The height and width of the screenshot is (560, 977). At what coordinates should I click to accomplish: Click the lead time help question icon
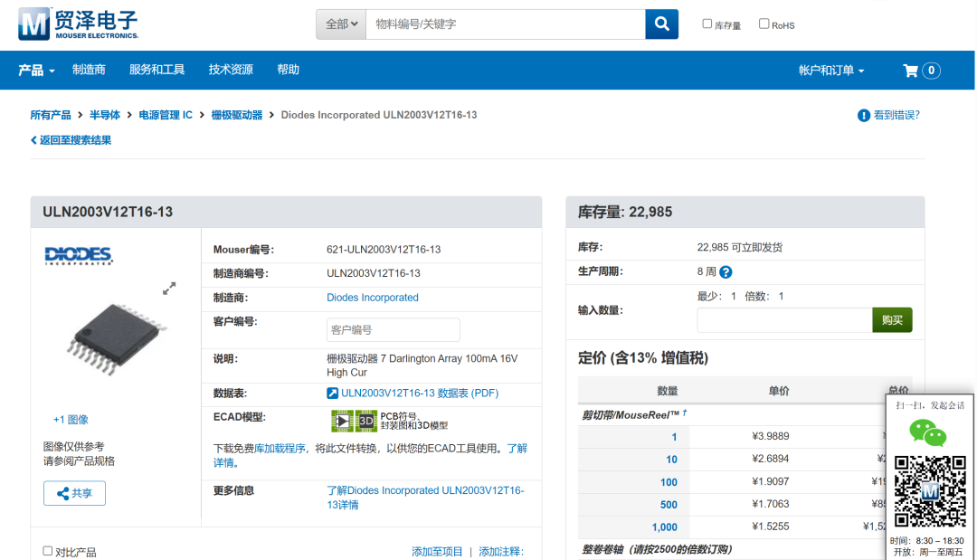point(726,271)
